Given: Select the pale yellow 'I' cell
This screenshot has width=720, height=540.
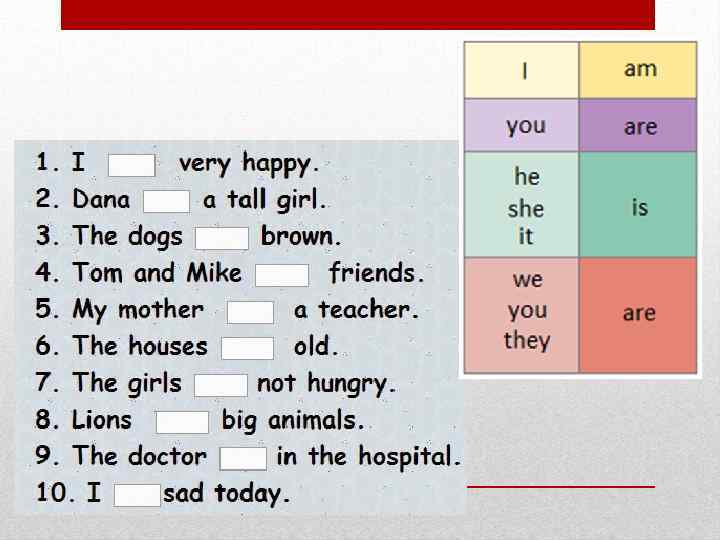Looking at the screenshot, I should coord(522,70).
